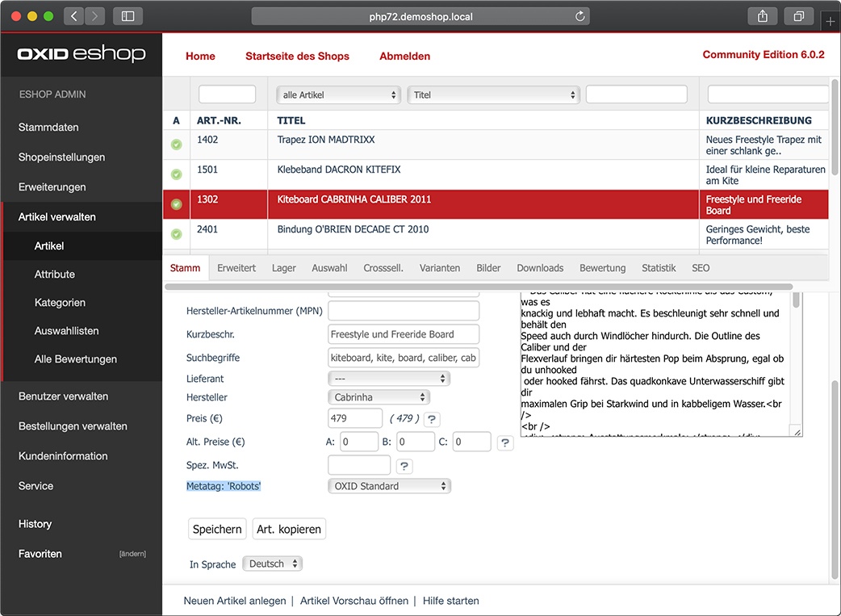Screen dimensions: 841x616
Task: Toggle active checkmark for article 1501
Action: click(177, 174)
